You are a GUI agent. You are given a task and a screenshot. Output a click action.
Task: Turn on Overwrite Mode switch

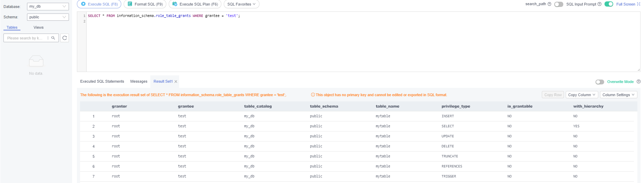(600, 82)
